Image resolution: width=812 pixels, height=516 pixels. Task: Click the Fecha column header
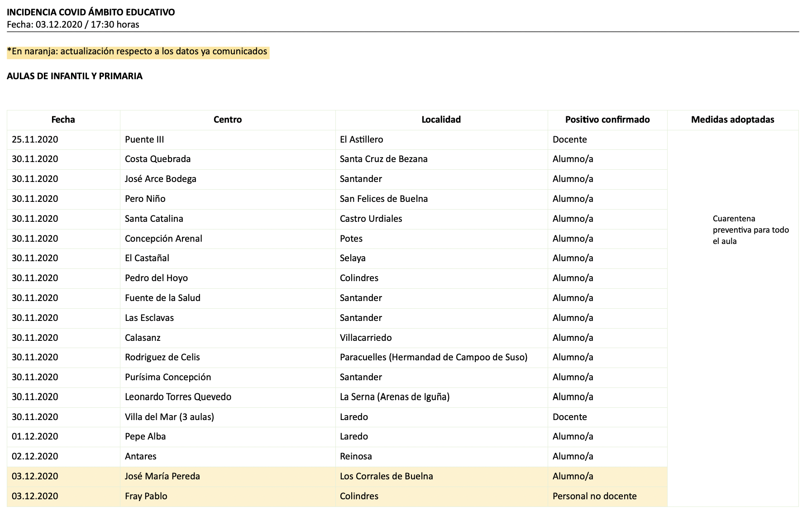63,119
